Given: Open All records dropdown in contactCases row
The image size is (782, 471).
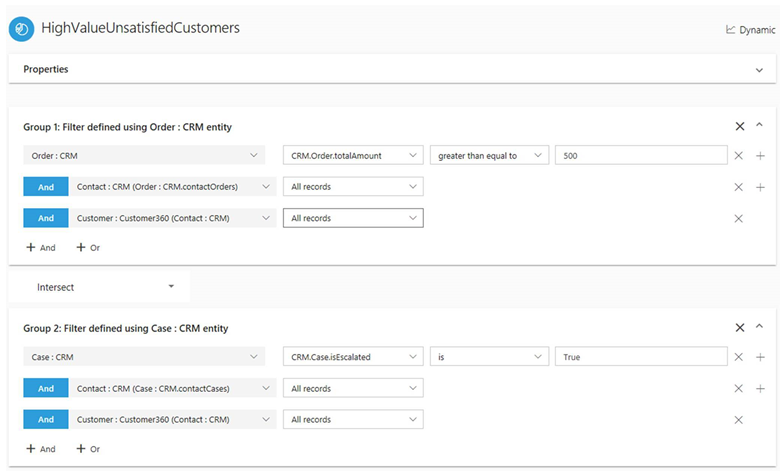Looking at the screenshot, I should (353, 388).
